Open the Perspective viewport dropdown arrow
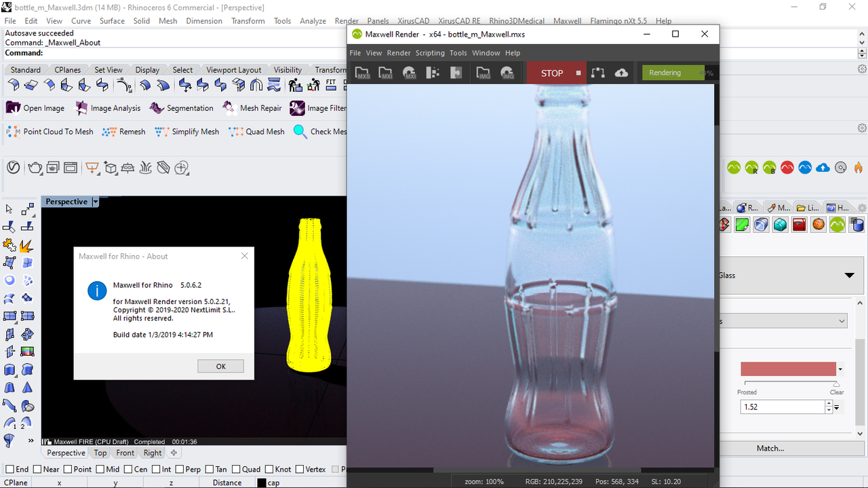This screenshot has height=488, width=868. coord(95,202)
